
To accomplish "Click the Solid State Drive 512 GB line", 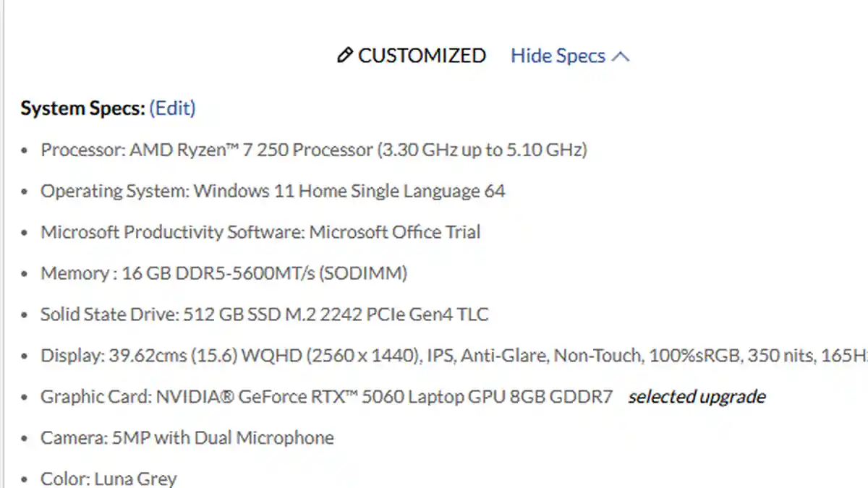I will click(264, 315).
